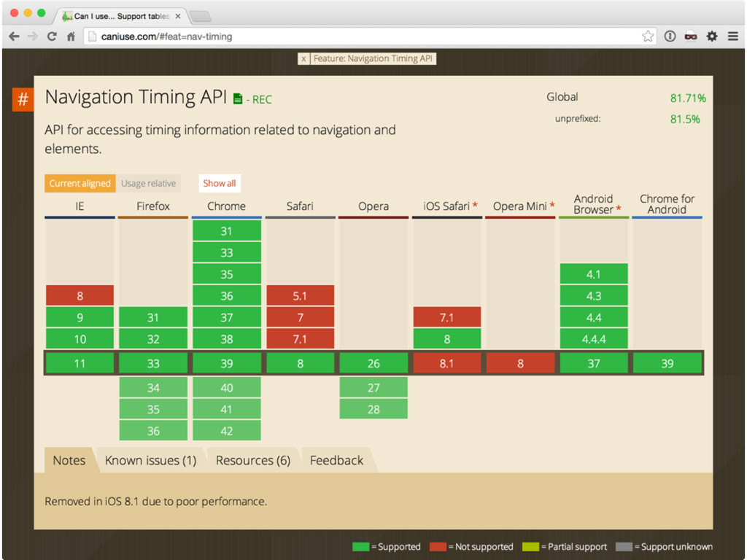The image size is (747, 560).
Task: Click the orange hash permalink icon
Action: tap(23, 99)
